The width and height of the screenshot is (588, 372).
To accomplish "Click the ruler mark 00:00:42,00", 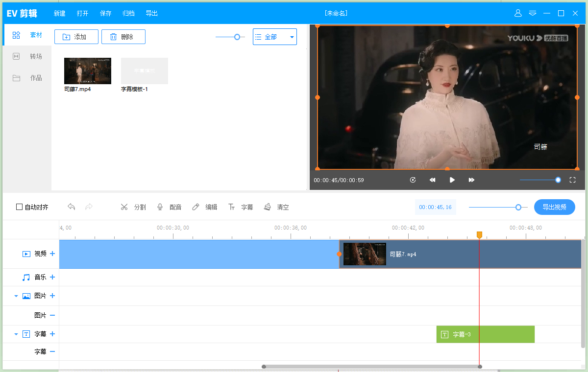I will (408, 228).
